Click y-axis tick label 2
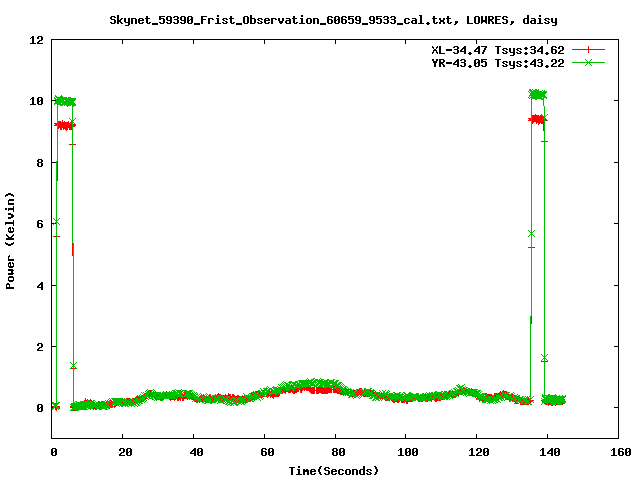Screen dimensions: 640x480 pos(40,347)
